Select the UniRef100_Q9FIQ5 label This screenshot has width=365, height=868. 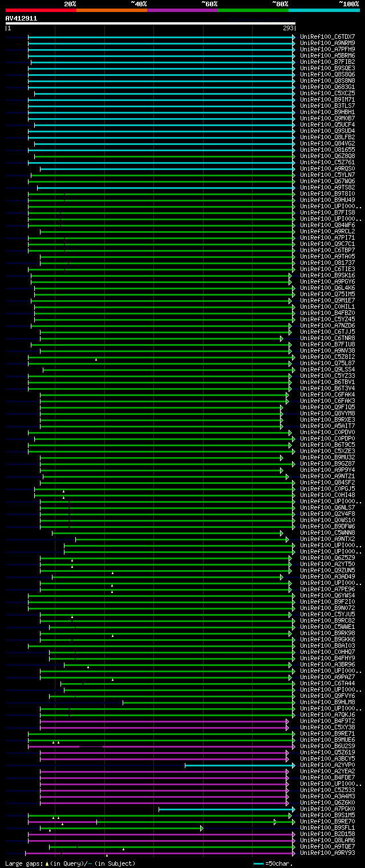[327, 407]
